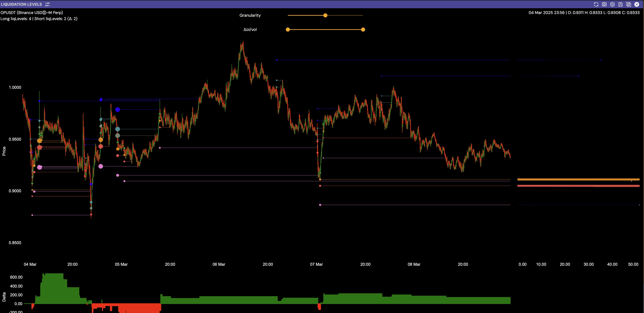Take a chart snapshot with camera icon

coord(604,4)
